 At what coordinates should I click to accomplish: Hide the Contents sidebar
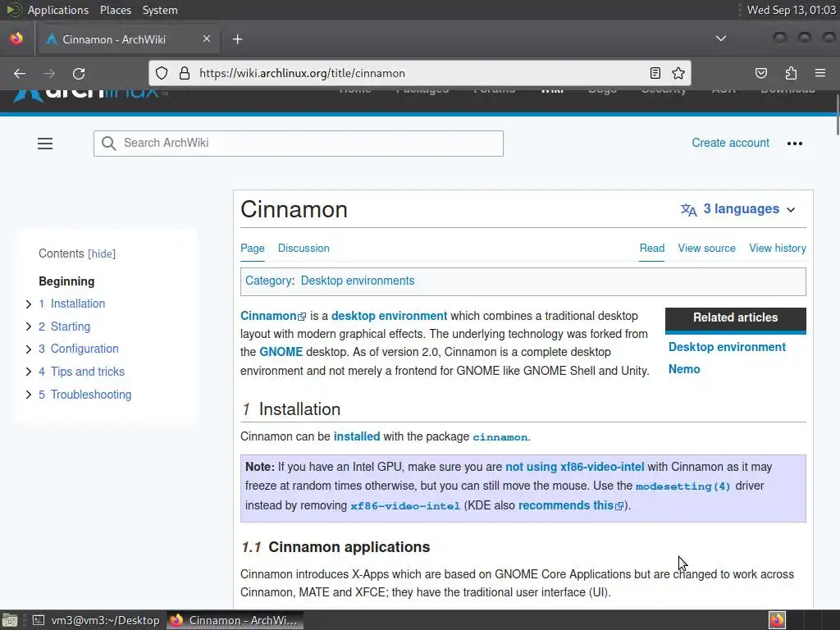point(102,254)
